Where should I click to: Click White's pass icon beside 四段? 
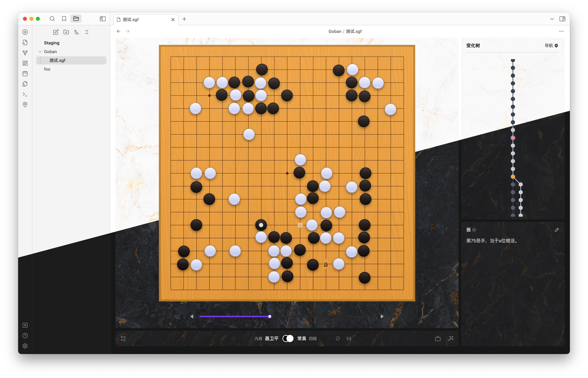click(338, 338)
